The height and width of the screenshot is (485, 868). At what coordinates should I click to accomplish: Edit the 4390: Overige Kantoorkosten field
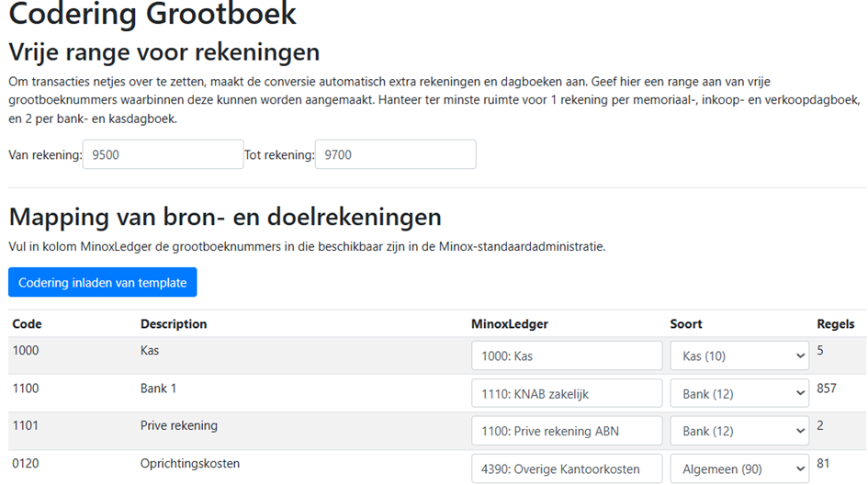[x=567, y=469]
